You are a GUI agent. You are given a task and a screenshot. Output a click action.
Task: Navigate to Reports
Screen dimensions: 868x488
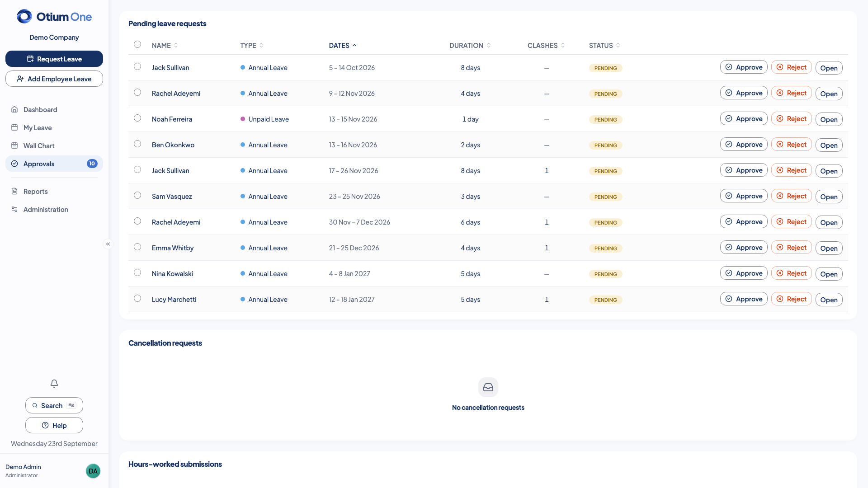coord(54,191)
